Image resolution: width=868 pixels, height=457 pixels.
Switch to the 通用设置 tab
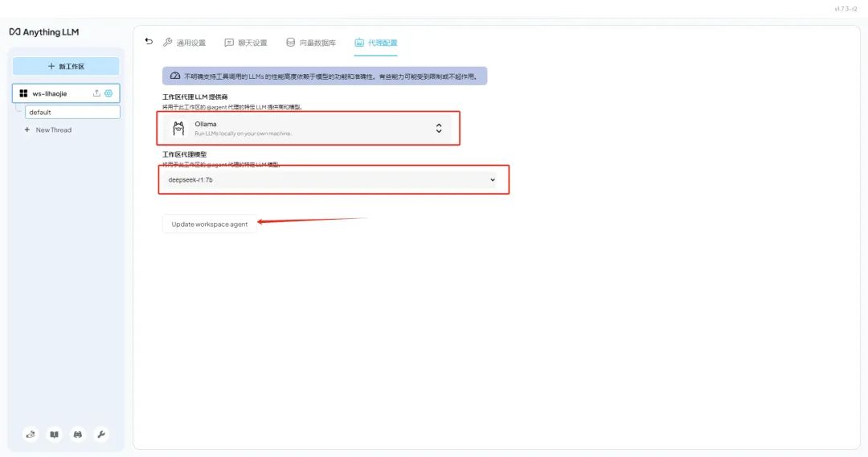tap(184, 43)
